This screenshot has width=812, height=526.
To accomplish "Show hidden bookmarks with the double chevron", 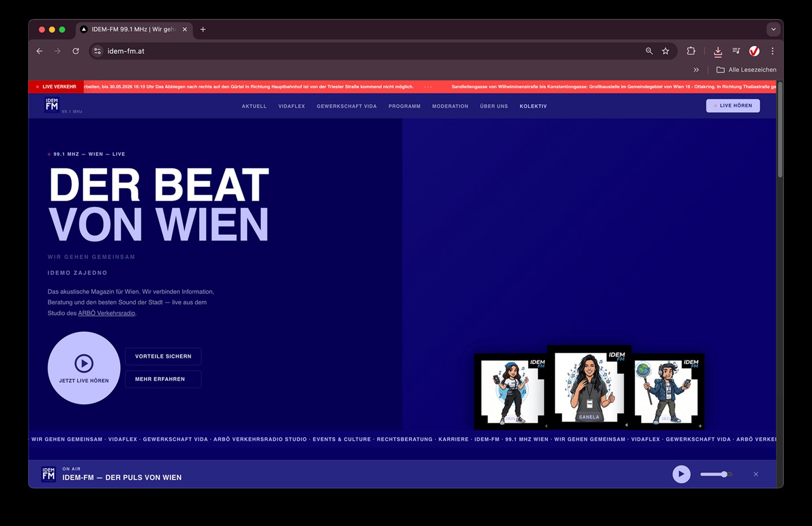I will pyautogui.click(x=696, y=69).
